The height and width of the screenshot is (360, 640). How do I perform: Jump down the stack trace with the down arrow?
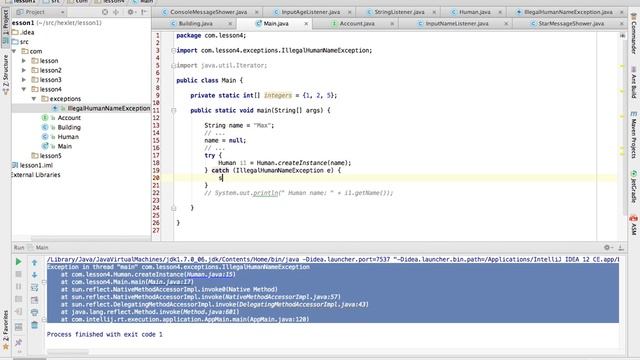click(x=34, y=275)
